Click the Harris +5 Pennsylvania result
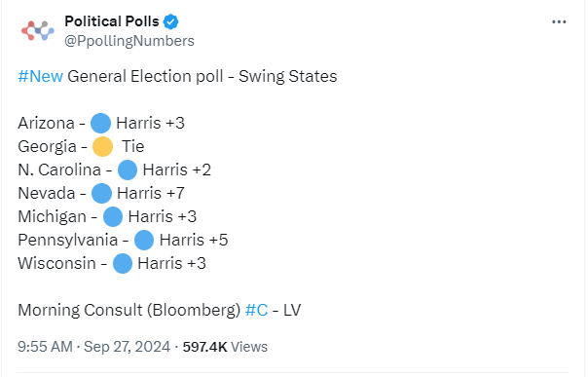The image size is (588, 377). (194, 240)
